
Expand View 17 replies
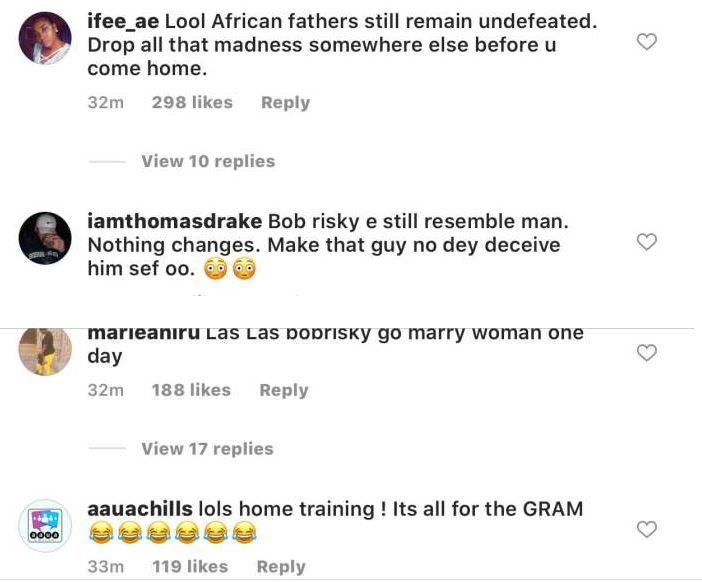(208, 449)
